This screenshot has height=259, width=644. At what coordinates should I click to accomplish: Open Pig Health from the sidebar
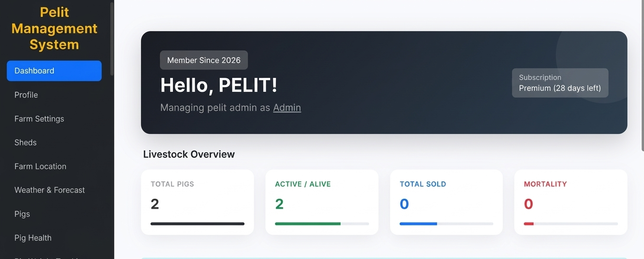pos(33,237)
